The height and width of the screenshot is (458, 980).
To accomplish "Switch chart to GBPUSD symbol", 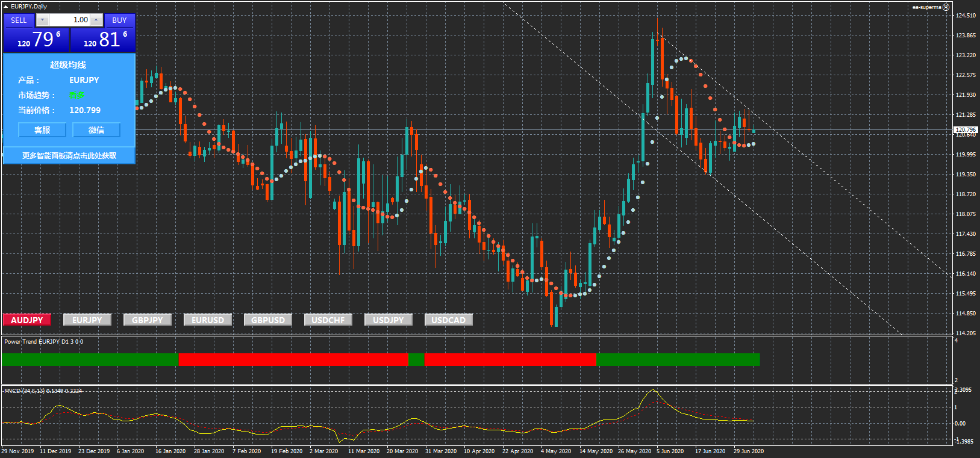I will [268, 320].
